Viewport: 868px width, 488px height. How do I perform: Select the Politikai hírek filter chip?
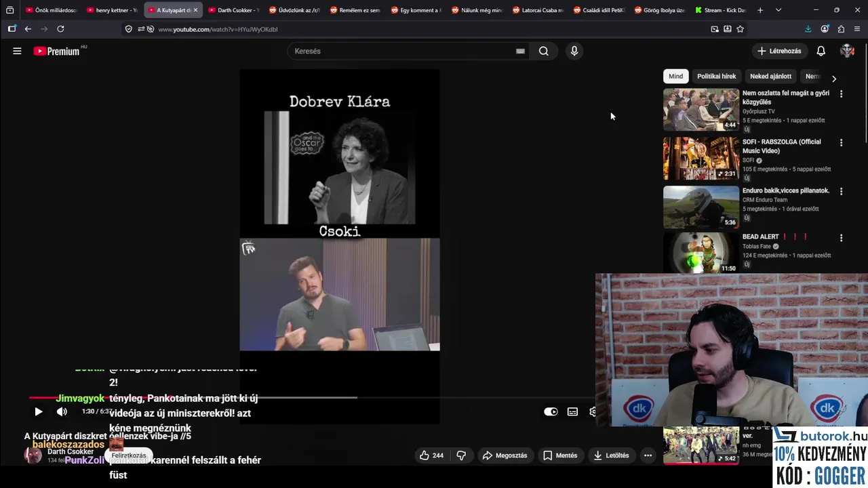[716, 77]
